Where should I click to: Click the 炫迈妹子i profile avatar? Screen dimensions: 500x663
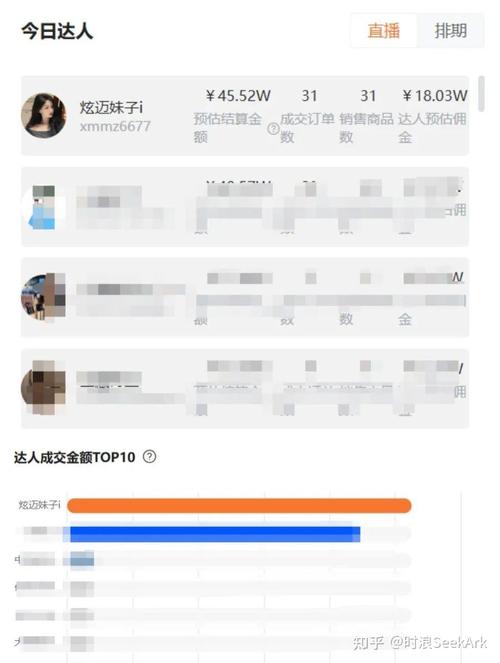point(44,115)
